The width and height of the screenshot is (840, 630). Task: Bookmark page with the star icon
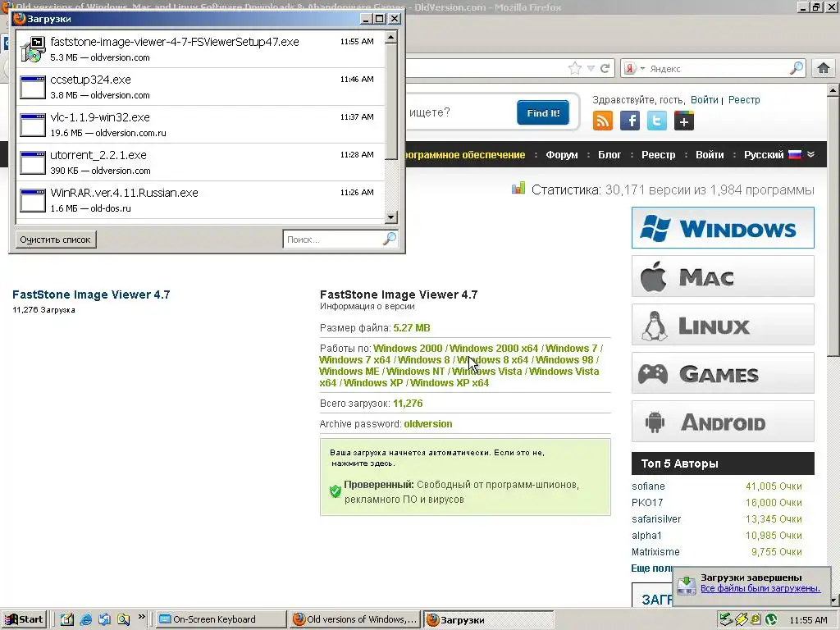pos(575,69)
